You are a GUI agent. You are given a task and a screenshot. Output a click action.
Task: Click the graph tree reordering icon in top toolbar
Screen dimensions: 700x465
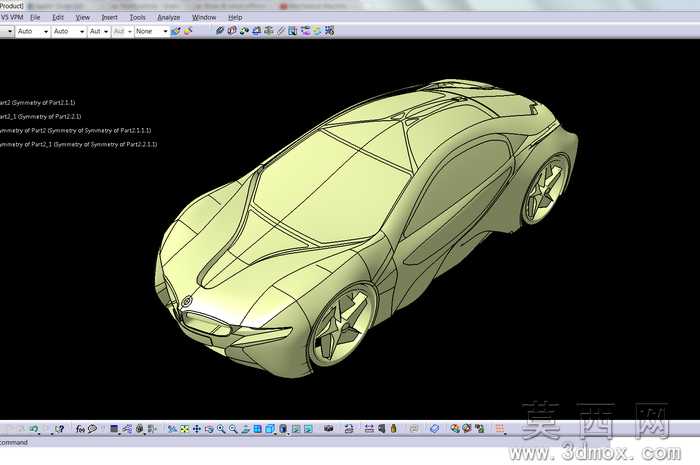tap(268, 30)
